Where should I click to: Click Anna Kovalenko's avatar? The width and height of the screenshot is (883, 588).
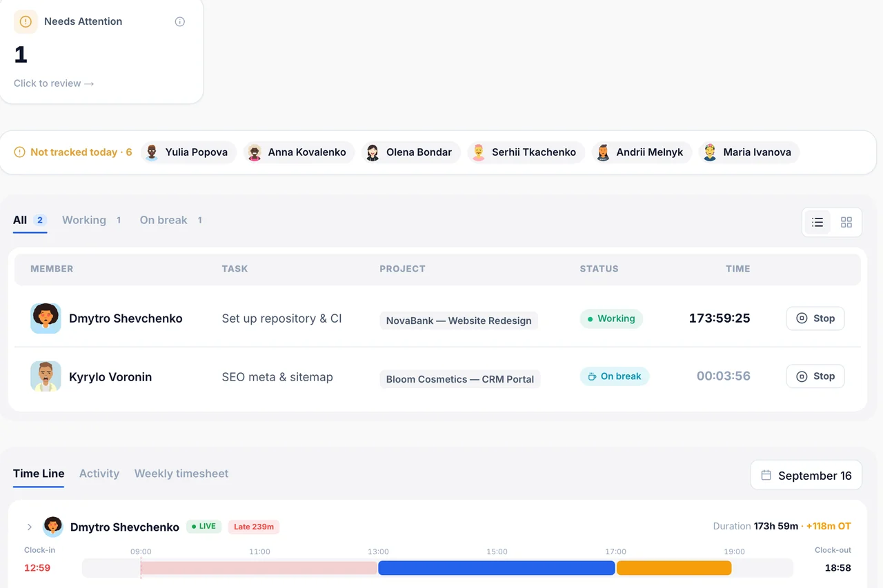click(x=255, y=152)
